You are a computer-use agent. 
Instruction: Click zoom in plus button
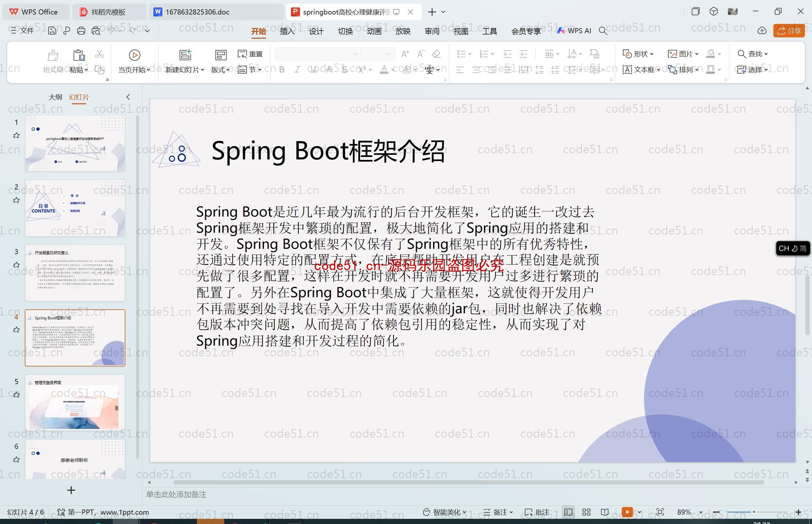tap(799, 512)
